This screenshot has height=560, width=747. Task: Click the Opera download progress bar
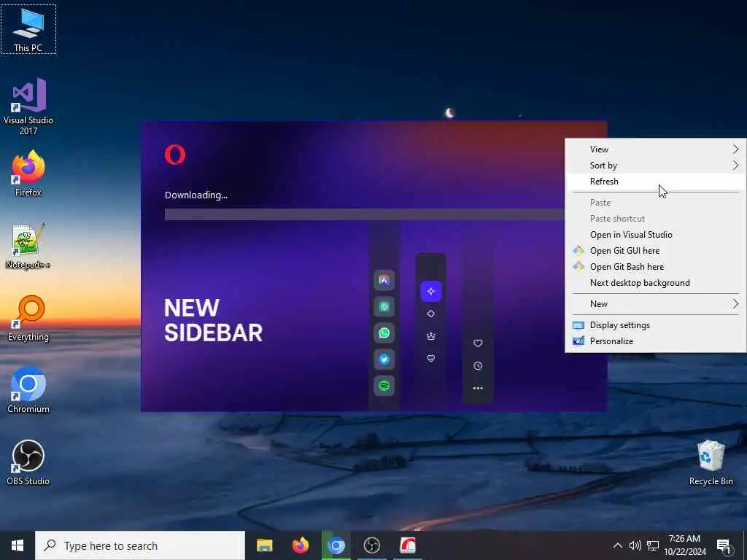[x=365, y=214]
